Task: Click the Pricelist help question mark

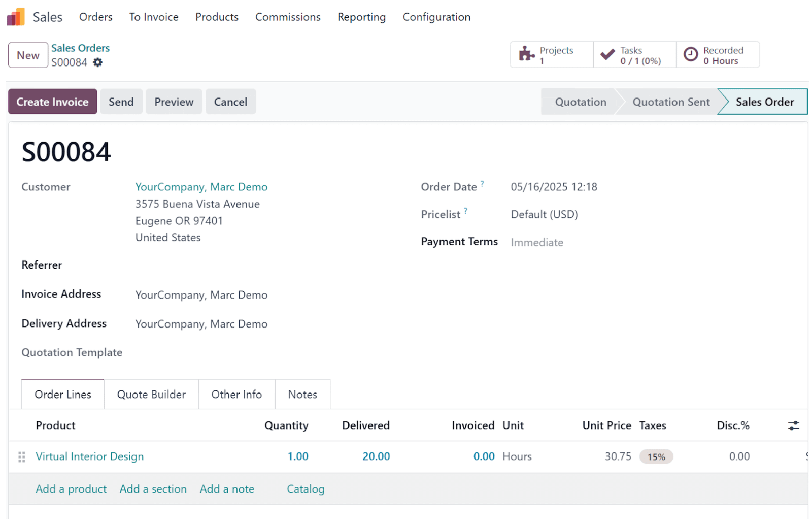Action: [x=465, y=210]
